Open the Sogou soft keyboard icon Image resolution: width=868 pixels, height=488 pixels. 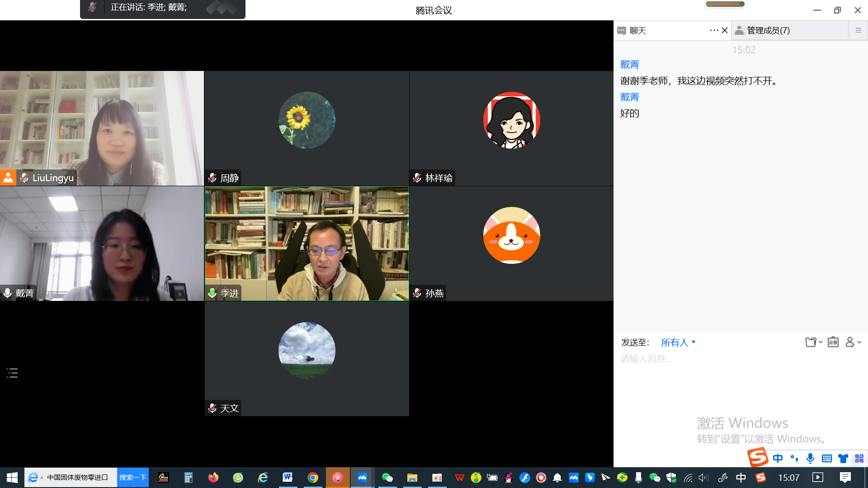pyautogui.click(x=826, y=459)
